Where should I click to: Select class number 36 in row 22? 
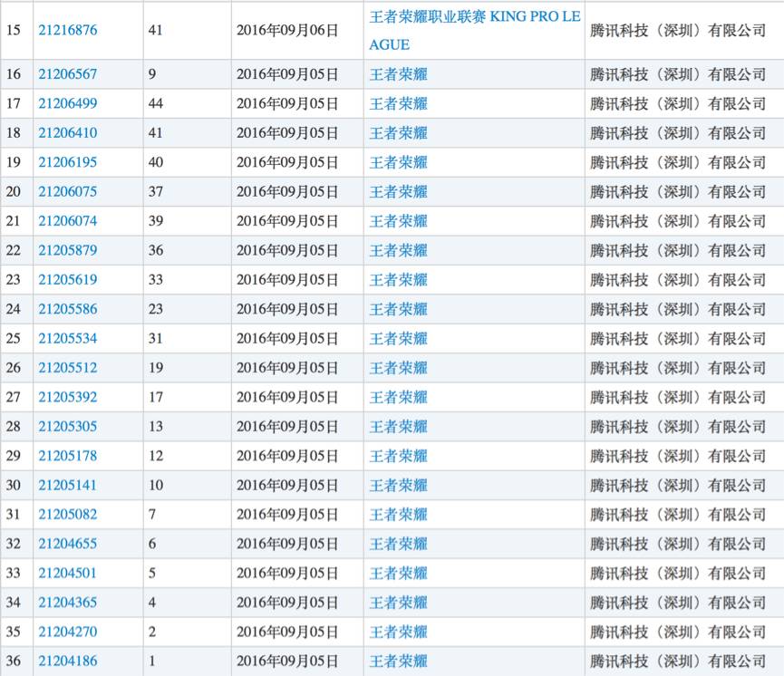point(156,250)
